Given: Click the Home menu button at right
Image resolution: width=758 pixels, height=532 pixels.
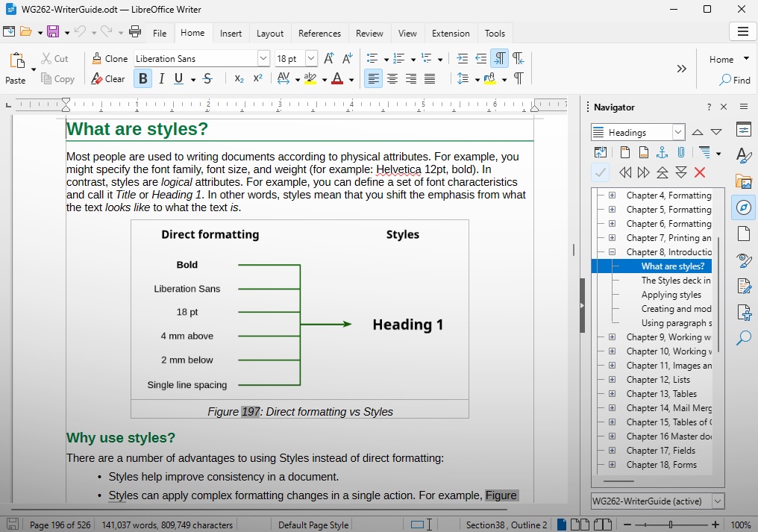Looking at the screenshot, I should (x=728, y=59).
